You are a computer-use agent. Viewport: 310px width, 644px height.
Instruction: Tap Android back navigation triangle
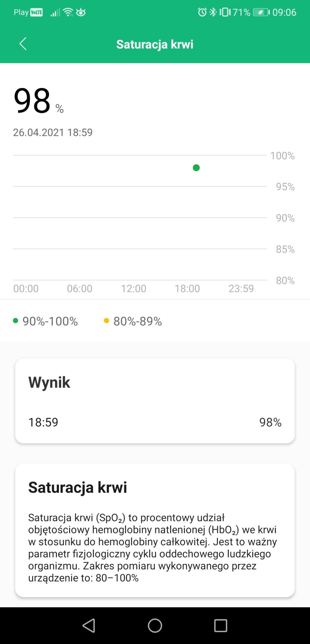point(89,625)
